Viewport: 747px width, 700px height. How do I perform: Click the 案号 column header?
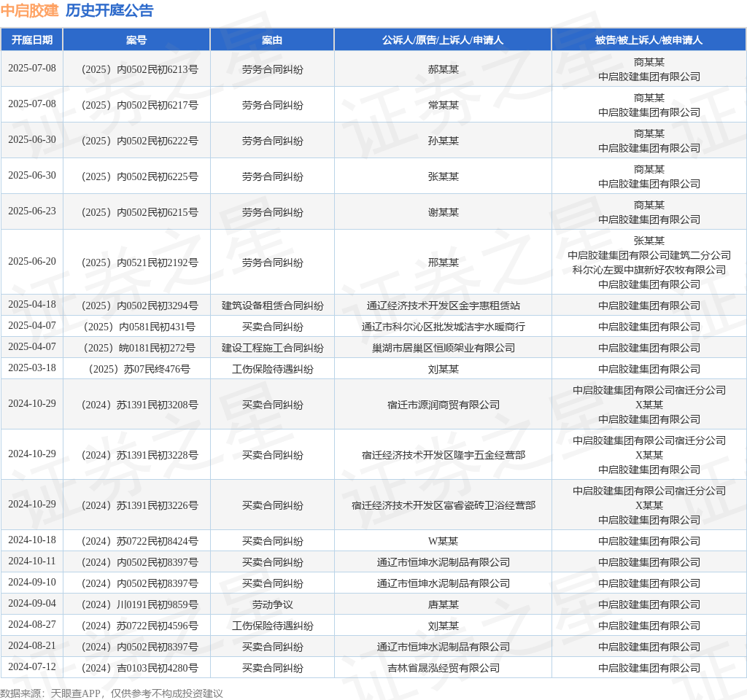coord(136,40)
